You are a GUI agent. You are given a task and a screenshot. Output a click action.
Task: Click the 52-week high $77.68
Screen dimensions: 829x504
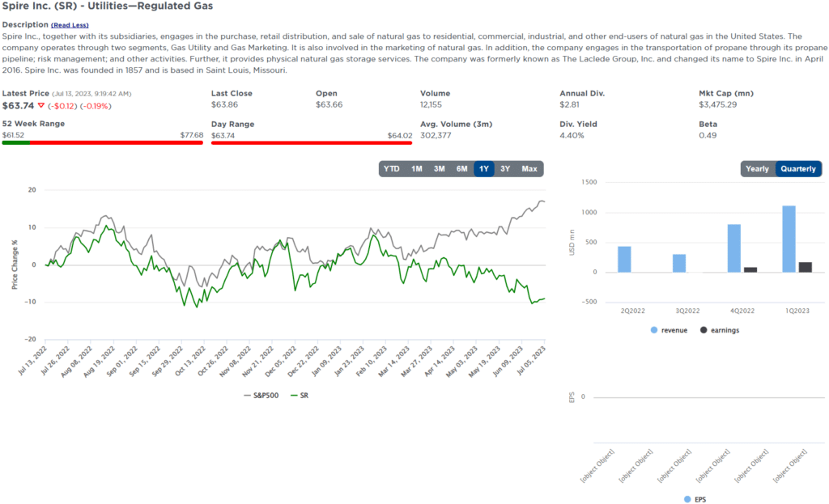(x=191, y=135)
